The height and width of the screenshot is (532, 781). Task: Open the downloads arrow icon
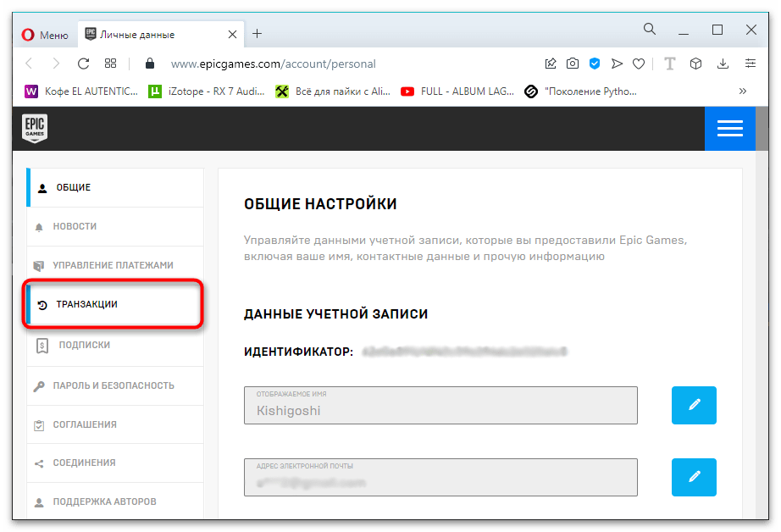723,64
